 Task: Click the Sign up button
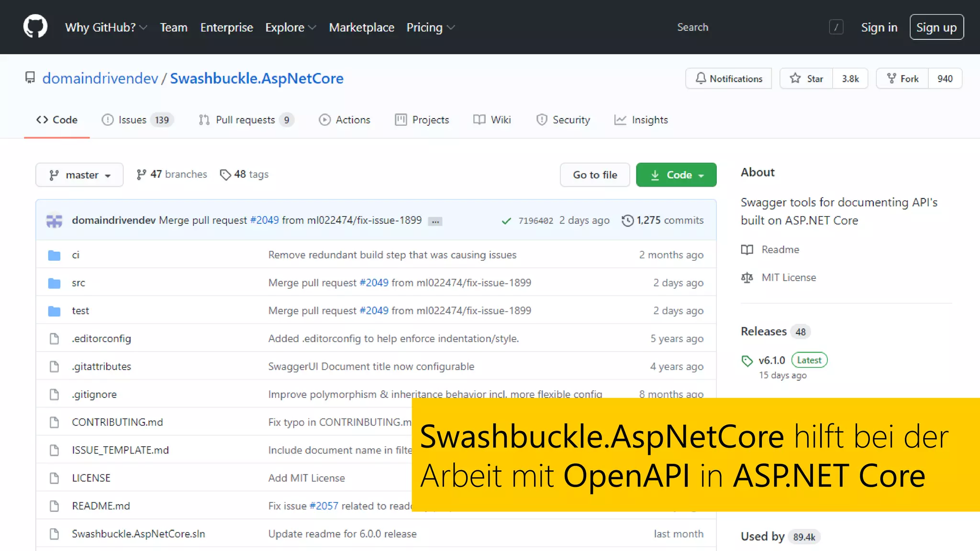coord(936,27)
